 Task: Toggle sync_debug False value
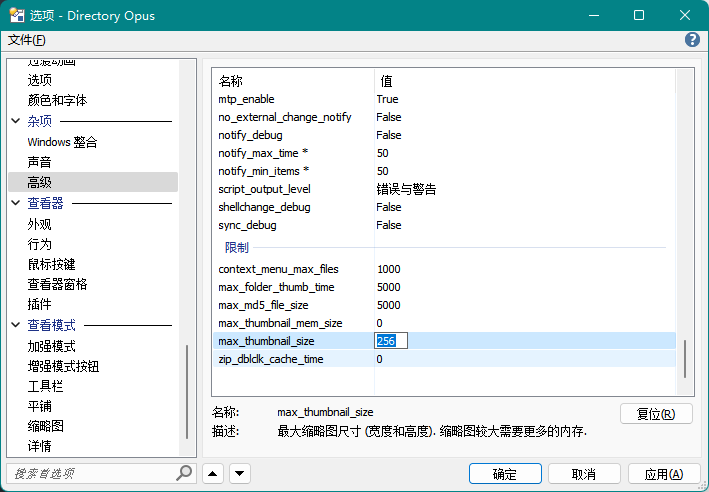click(x=389, y=225)
